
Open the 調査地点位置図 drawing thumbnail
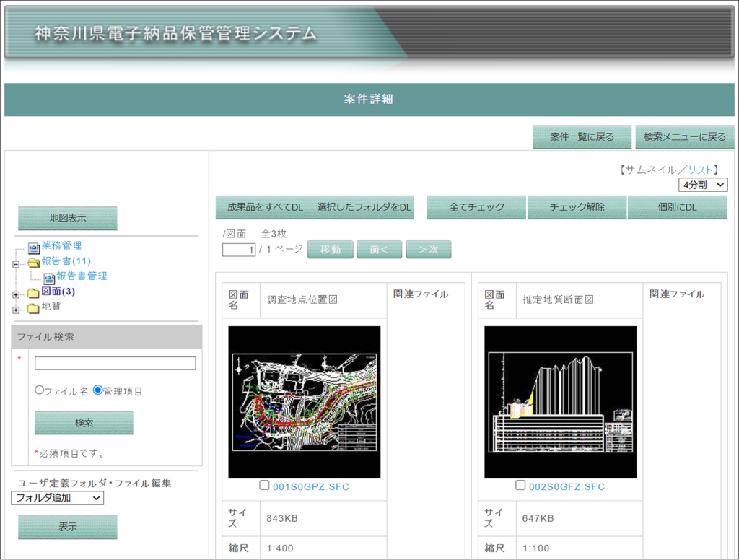[x=304, y=402]
